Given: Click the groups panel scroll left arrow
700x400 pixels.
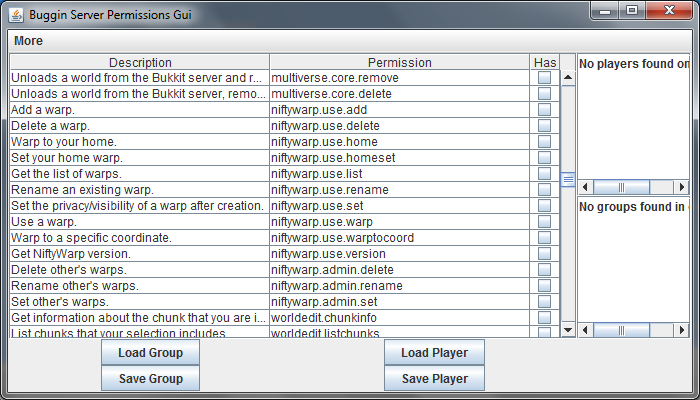Looking at the screenshot, I should [x=585, y=329].
